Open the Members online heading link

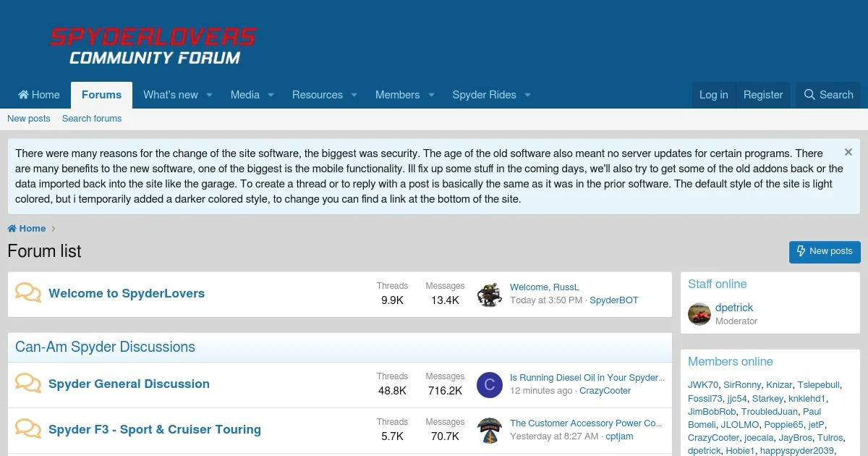coord(731,362)
